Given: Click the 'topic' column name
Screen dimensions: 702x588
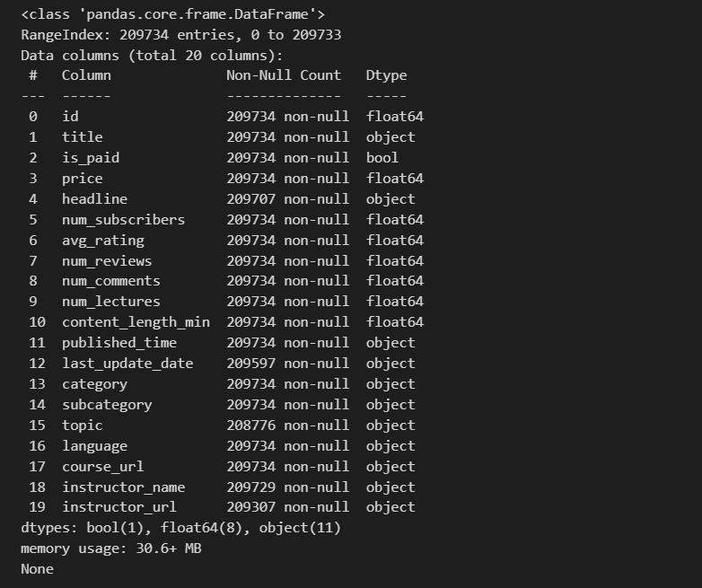Looking at the screenshot, I should click(x=83, y=426).
